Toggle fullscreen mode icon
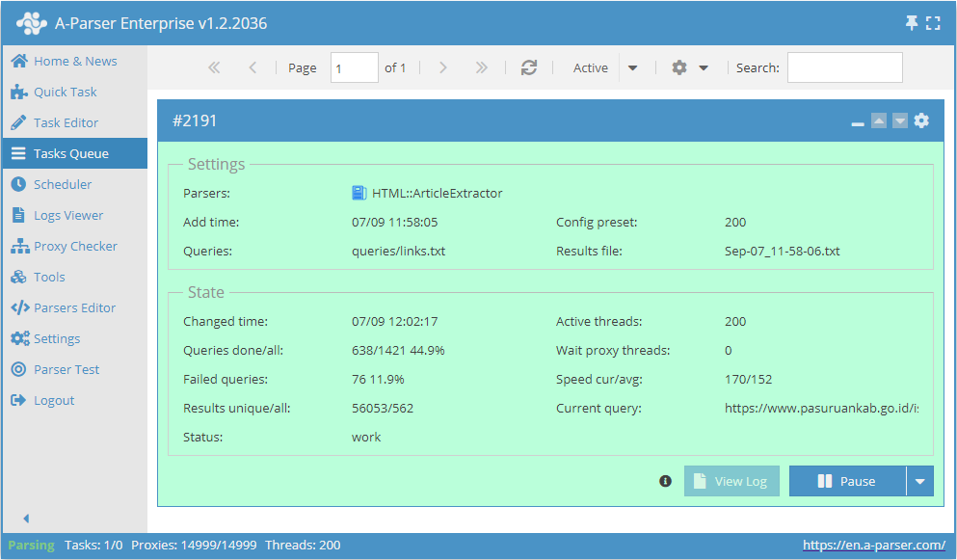The width and height of the screenshot is (957, 560). [x=933, y=23]
